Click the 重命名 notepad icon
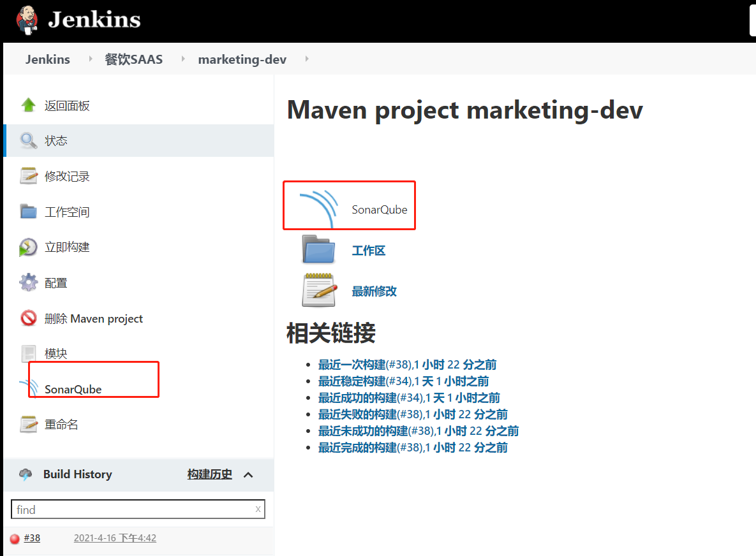This screenshot has width=756, height=556. [x=29, y=424]
